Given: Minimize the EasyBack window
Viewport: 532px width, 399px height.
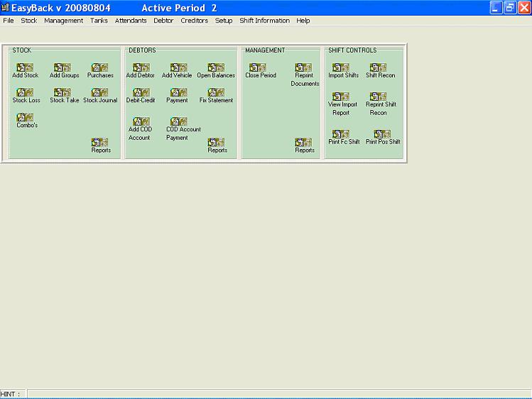Looking at the screenshot, I should (496, 8).
